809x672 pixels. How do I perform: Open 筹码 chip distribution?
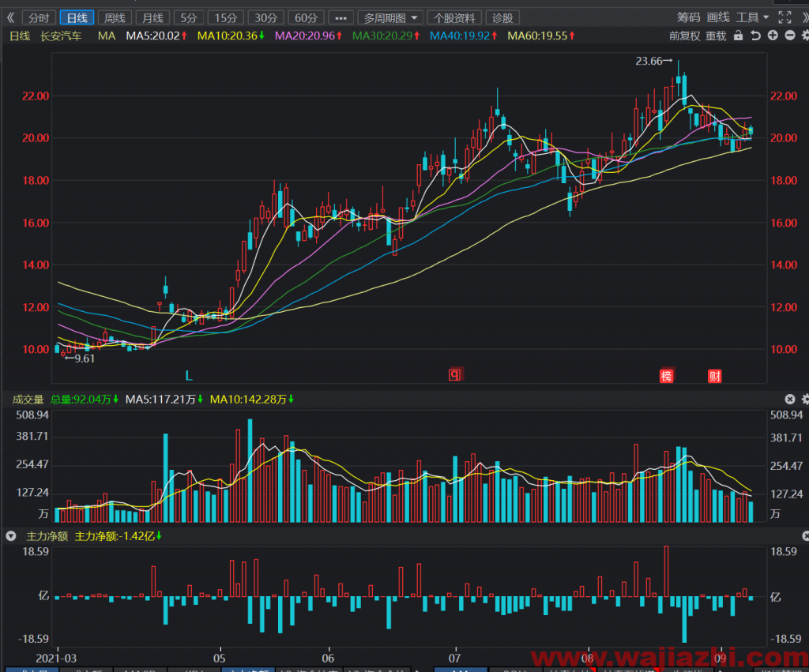[x=688, y=17]
